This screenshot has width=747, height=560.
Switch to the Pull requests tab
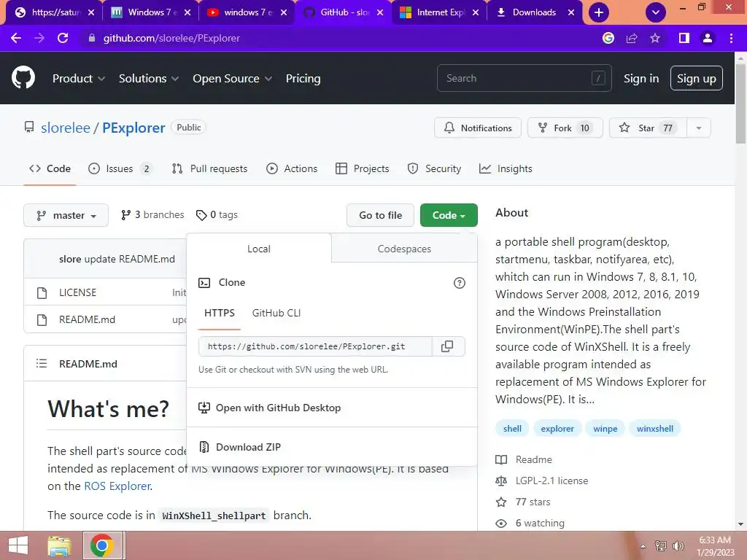pyautogui.click(x=209, y=168)
